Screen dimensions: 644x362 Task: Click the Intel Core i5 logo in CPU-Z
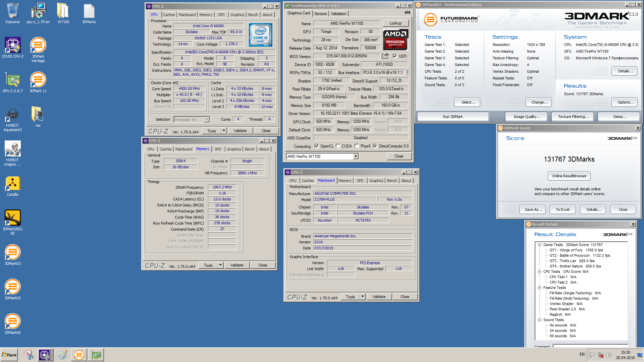(x=260, y=35)
